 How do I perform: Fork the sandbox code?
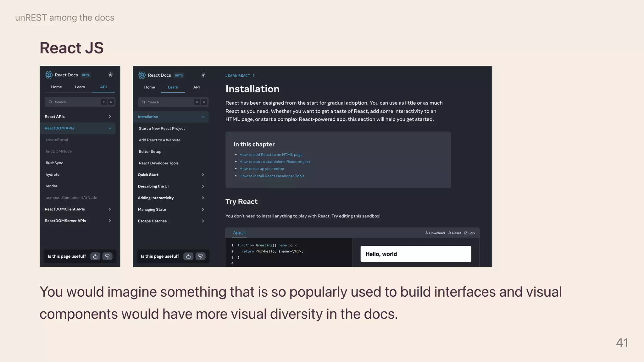(470, 233)
